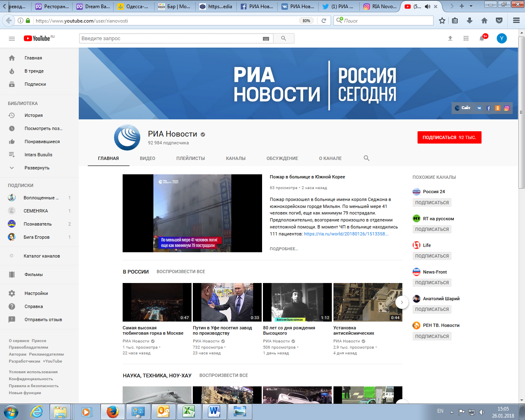Show hidden system tray icons
Screen dimensions: 525x420
point(452,411)
